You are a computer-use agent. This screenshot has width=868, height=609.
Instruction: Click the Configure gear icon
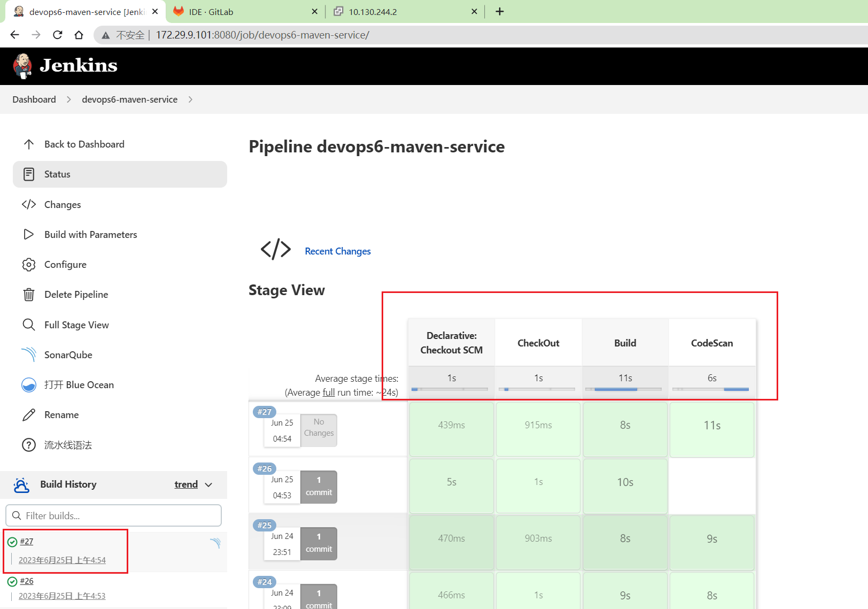coord(29,265)
